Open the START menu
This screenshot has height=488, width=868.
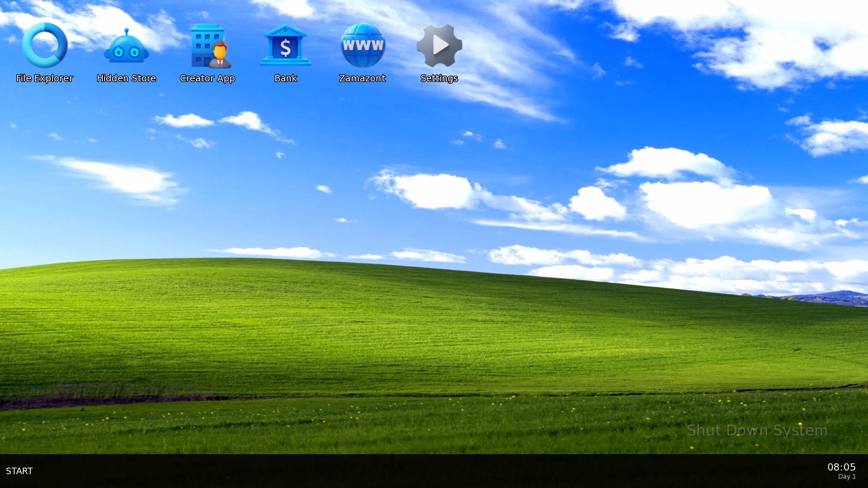(x=19, y=471)
